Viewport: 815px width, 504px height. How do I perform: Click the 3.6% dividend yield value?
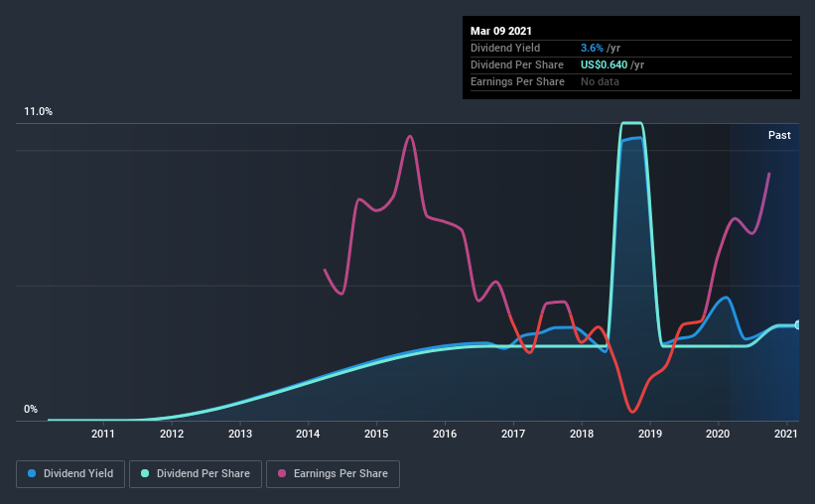tap(592, 48)
